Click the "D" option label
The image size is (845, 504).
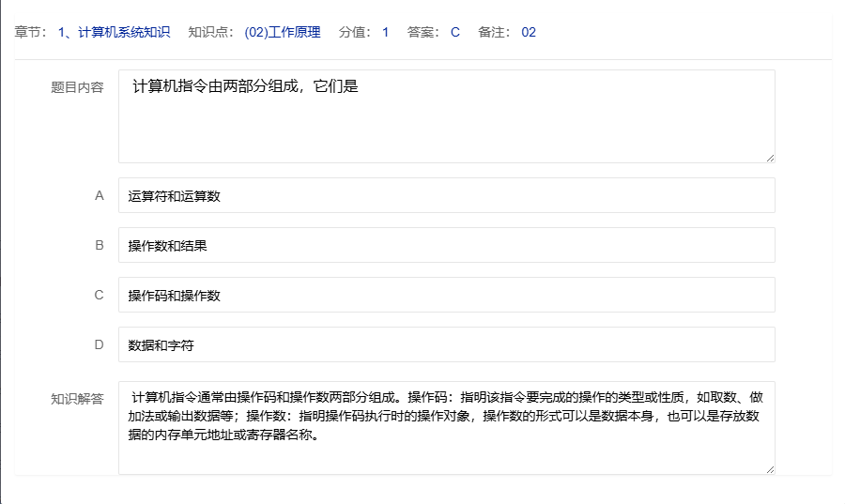tap(99, 344)
